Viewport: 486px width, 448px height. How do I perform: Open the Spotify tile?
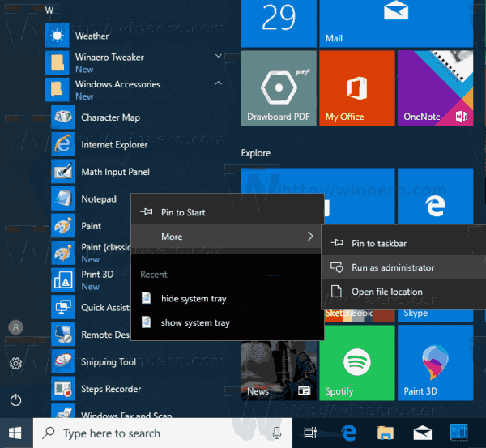click(x=357, y=363)
